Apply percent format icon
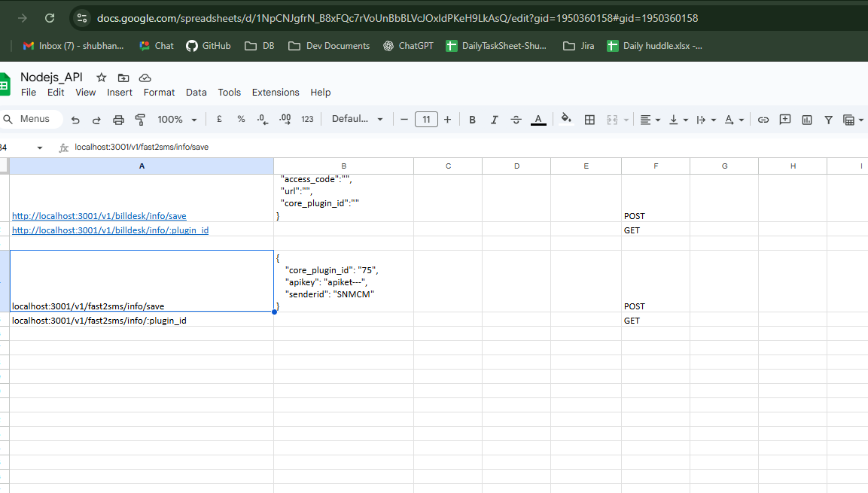The width and height of the screenshot is (868, 493). (x=241, y=119)
